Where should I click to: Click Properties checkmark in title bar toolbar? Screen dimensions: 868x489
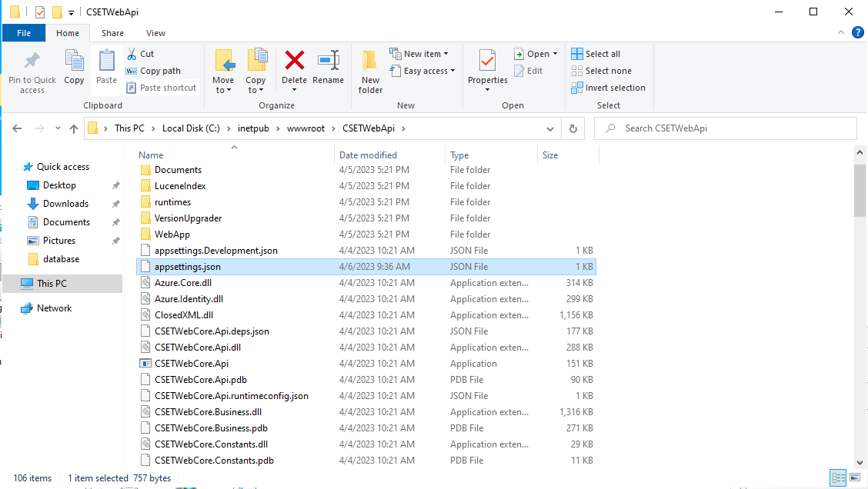pos(40,12)
